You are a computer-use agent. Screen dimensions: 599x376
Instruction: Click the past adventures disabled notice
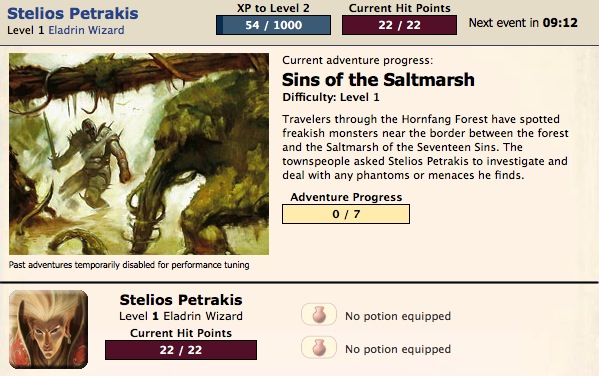(129, 265)
